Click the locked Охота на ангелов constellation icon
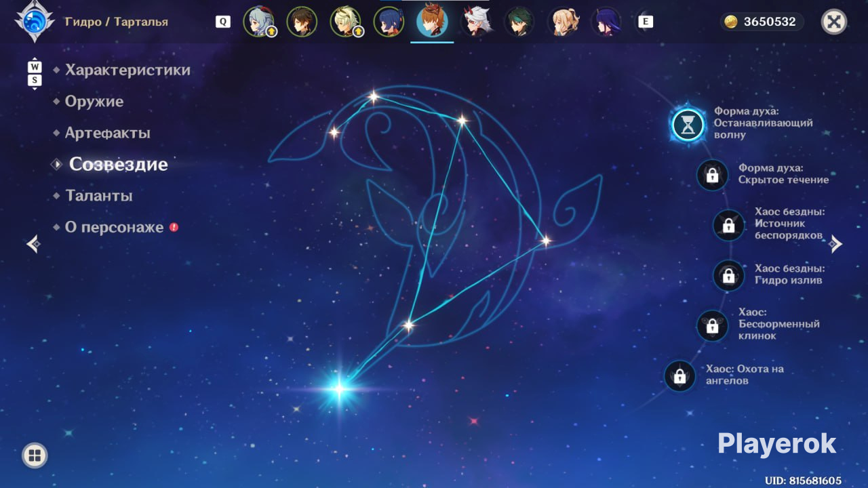The image size is (868, 488). point(680,375)
